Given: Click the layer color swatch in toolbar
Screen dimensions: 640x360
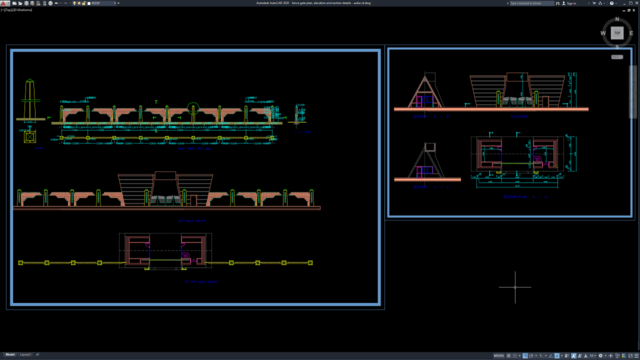Looking at the screenshot, I should coord(89,3).
